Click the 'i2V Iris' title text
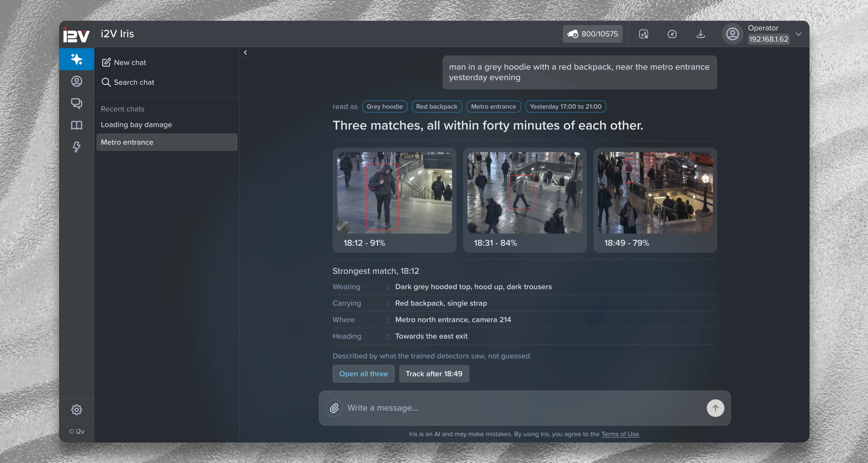This screenshot has width=868, height=463. click(x=117, y=34)
